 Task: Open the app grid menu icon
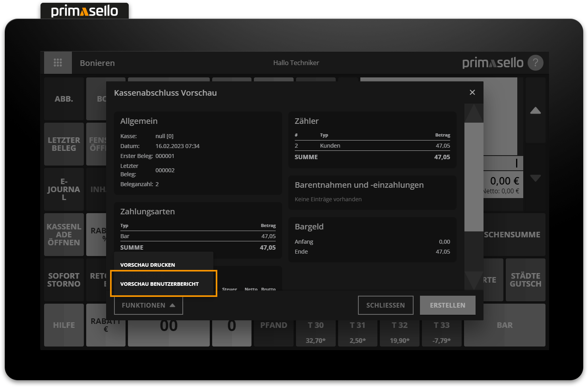tap(58, 63)
